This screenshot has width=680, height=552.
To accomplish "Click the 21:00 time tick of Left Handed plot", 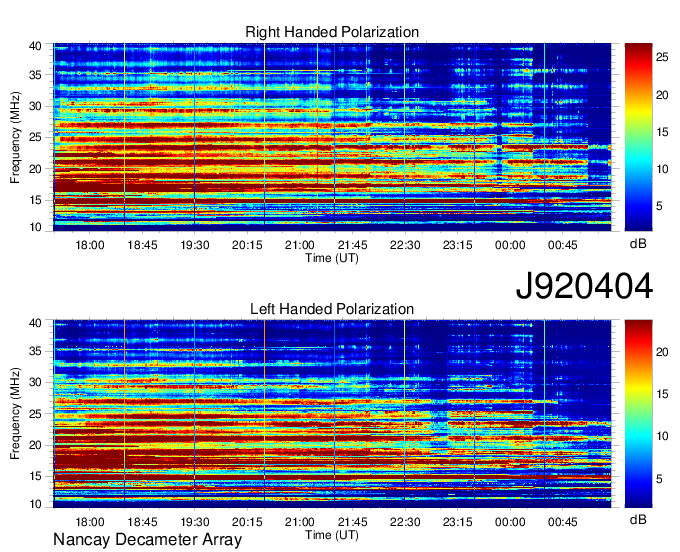I will pos(300,522).
